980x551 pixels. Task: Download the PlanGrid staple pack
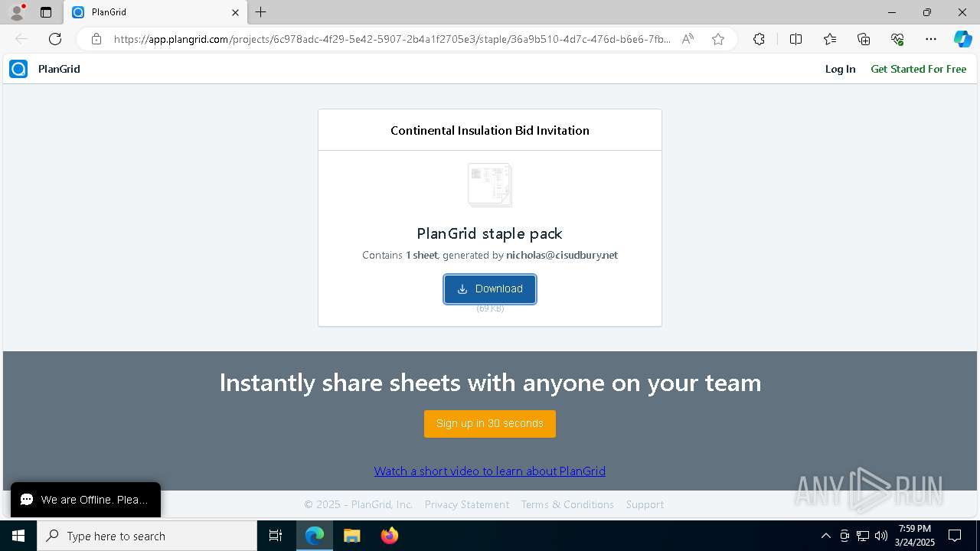tap(490, 289)
